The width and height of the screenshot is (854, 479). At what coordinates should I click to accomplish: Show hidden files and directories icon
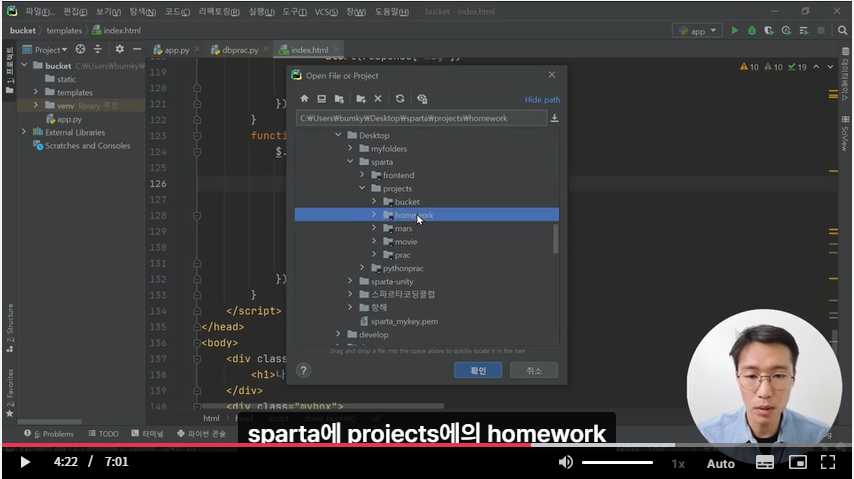pyautogui.click(x=422, y=99)
